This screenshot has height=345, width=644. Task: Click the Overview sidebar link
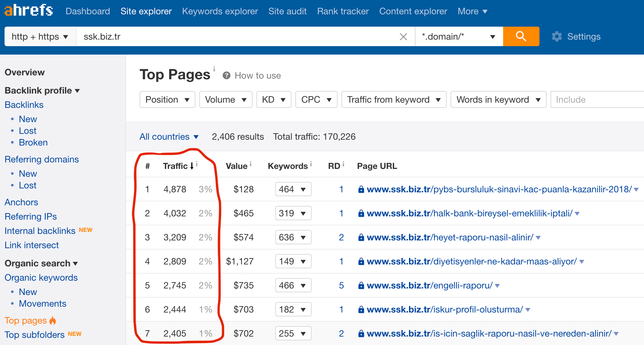point(25,72)
